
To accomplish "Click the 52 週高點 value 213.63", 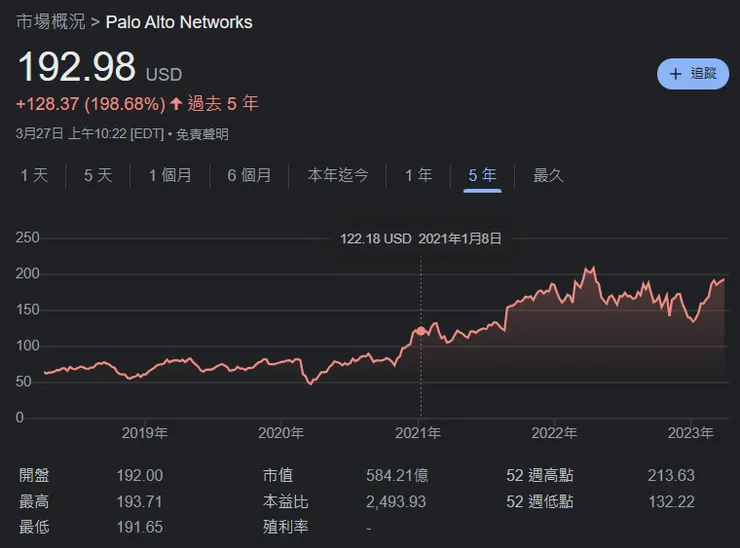I will [671, 475].
